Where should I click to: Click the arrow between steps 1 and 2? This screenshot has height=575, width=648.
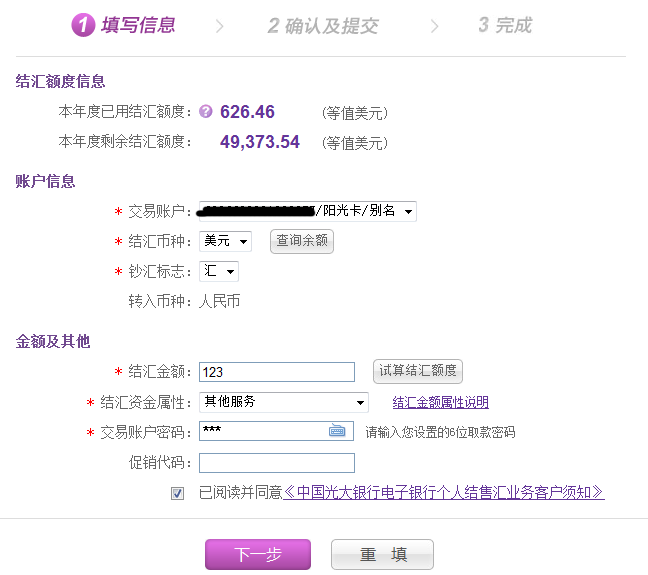point(220,26)
